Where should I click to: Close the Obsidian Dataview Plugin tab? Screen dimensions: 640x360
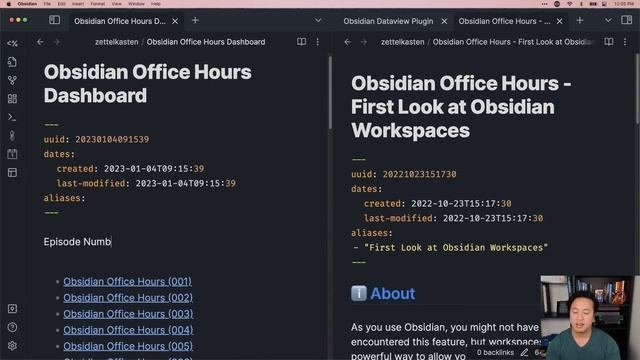[444, 21]
